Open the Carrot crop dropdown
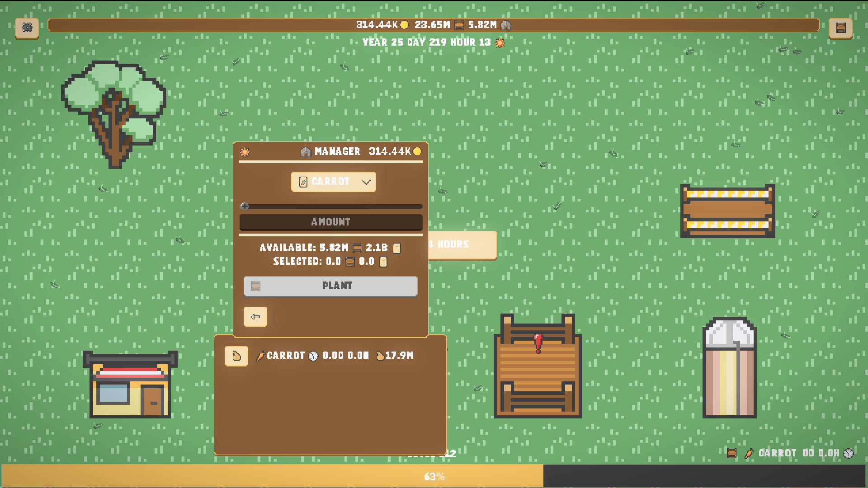 (330, 182)
